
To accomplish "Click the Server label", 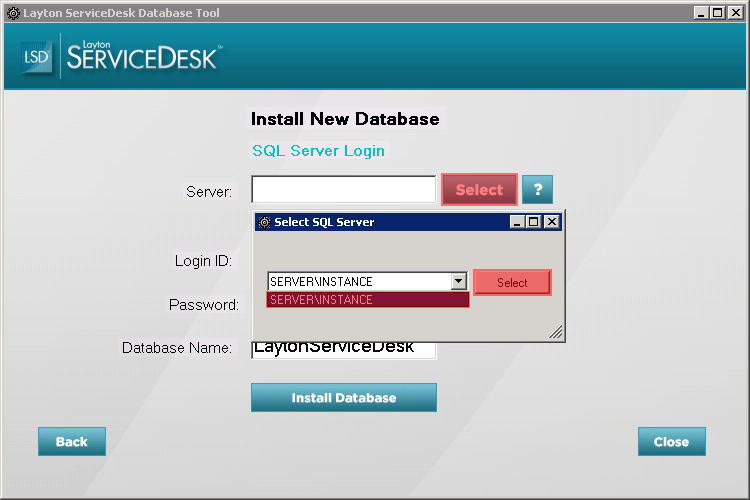I will tap(209, 192).
